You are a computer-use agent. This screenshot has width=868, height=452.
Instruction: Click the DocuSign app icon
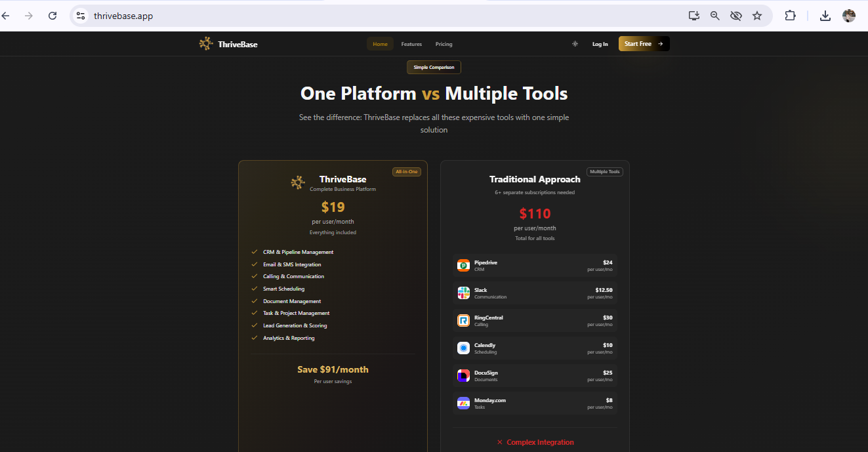point(463,376)
